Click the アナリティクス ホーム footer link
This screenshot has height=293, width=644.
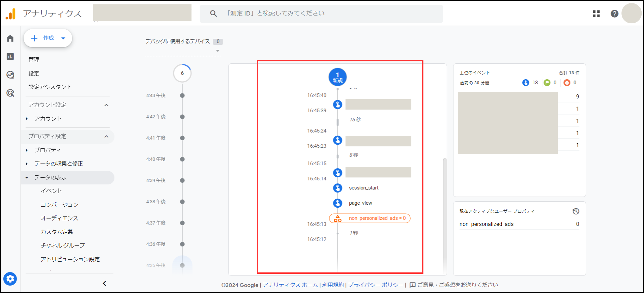pos(290,285)
